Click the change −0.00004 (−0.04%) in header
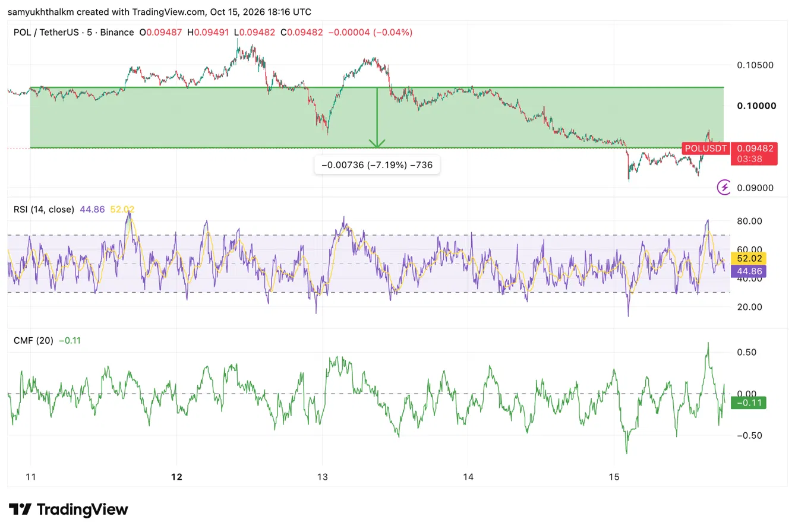Viewport: 795px width, 532px height. pos(370,32)
